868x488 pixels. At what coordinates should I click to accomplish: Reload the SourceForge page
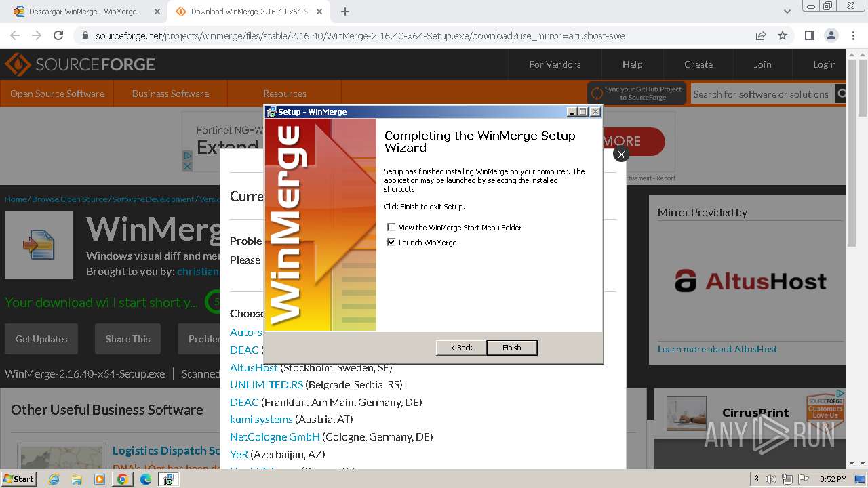tap(58, 35)
